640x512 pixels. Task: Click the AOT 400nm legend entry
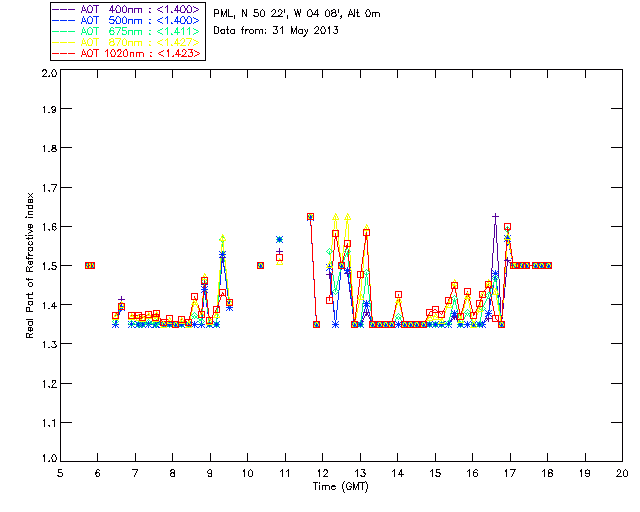127,9
